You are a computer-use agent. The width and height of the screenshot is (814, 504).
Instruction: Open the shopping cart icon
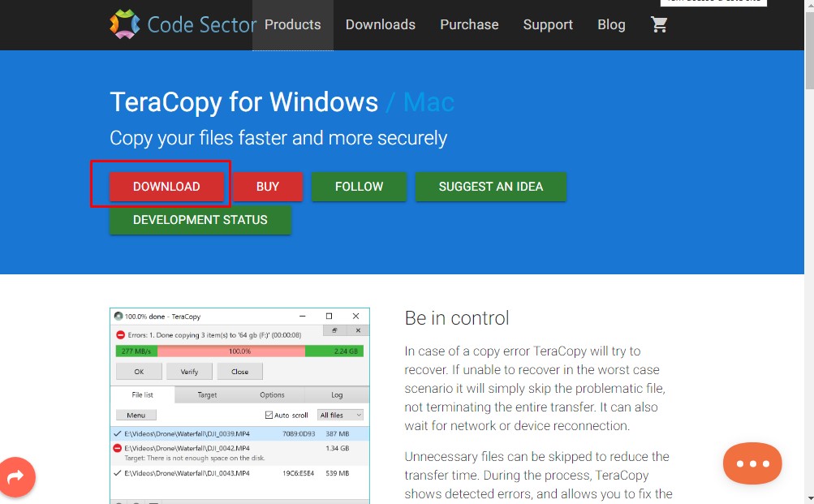tap(659, 24)
